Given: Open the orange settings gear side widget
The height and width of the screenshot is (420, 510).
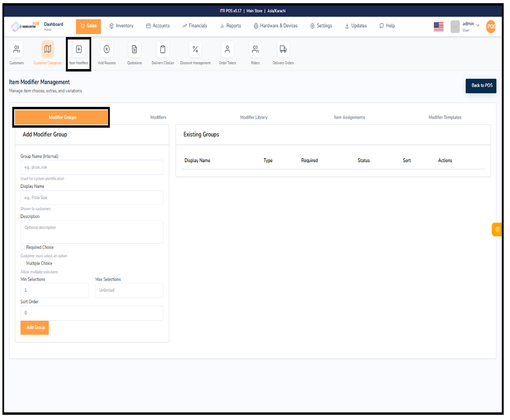Looking at the screenshot, I should click(x=497, y=229).
